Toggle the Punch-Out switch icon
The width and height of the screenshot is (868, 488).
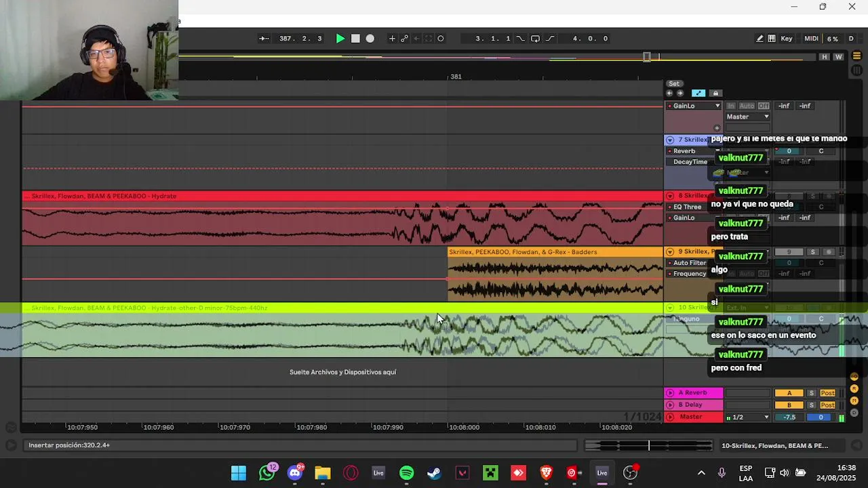tap(549, 39)
